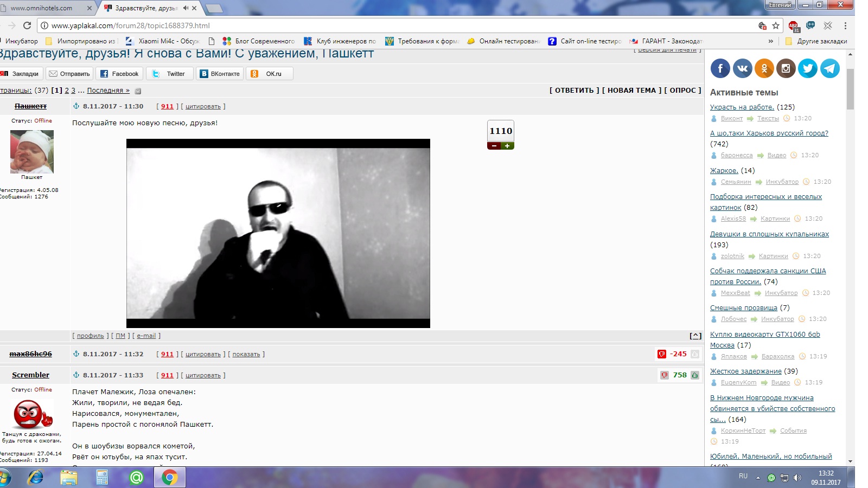Viewport: 868px width, 488px height.
Task: Bookmark this page with the star icon
Action: click(776, 25)
